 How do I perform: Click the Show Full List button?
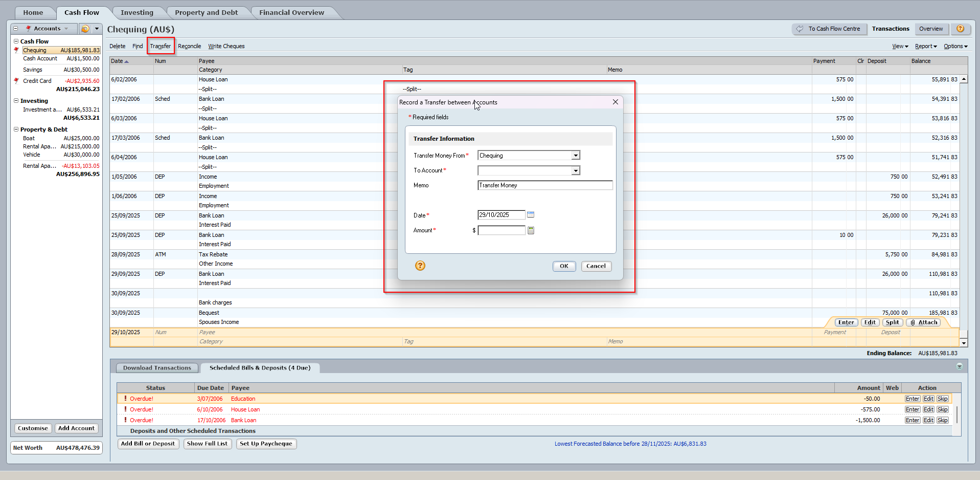pos(207,444)
